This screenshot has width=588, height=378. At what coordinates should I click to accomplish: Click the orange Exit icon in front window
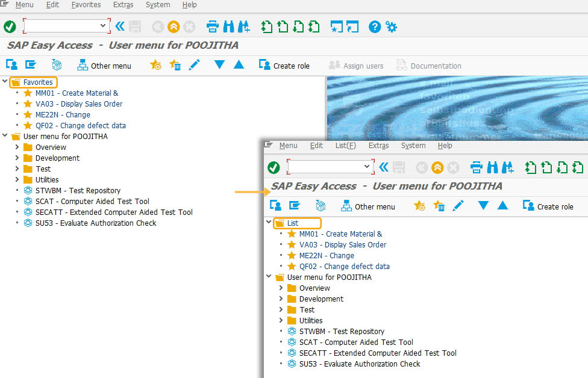(437, 167)
